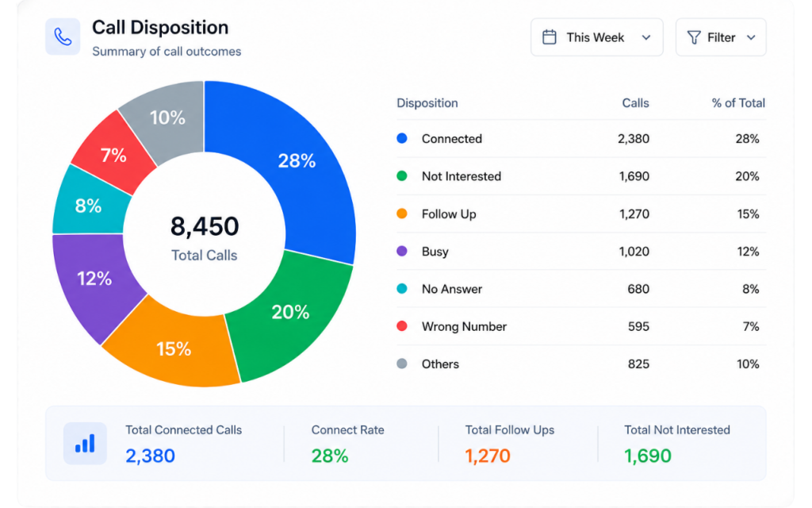Click the green Not Interested legend dot
This screenshot has width=812, height=508.
coord(402,176)
